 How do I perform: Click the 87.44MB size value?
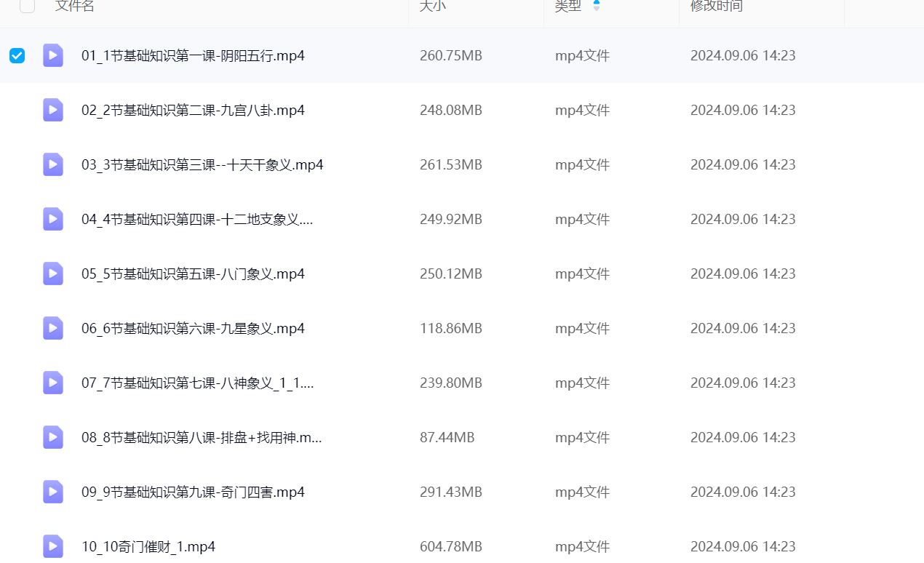point(447,437)
